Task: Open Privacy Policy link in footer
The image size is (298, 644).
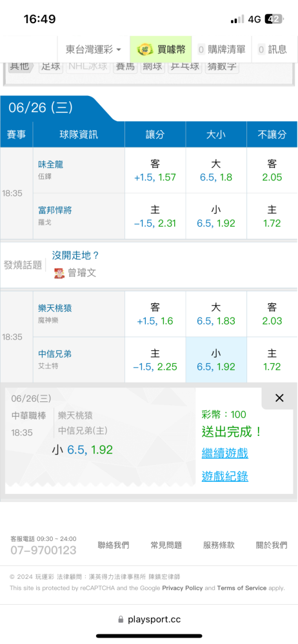Action: [x=183, y=588]
